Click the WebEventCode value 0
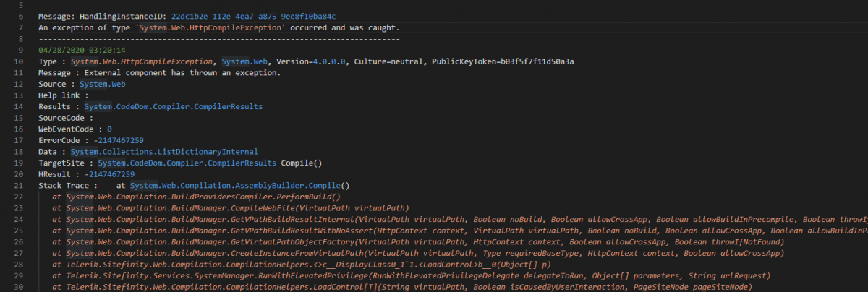The width and height of the screenshot is (868, 292). pyautogui.click(x=109, y=129)
